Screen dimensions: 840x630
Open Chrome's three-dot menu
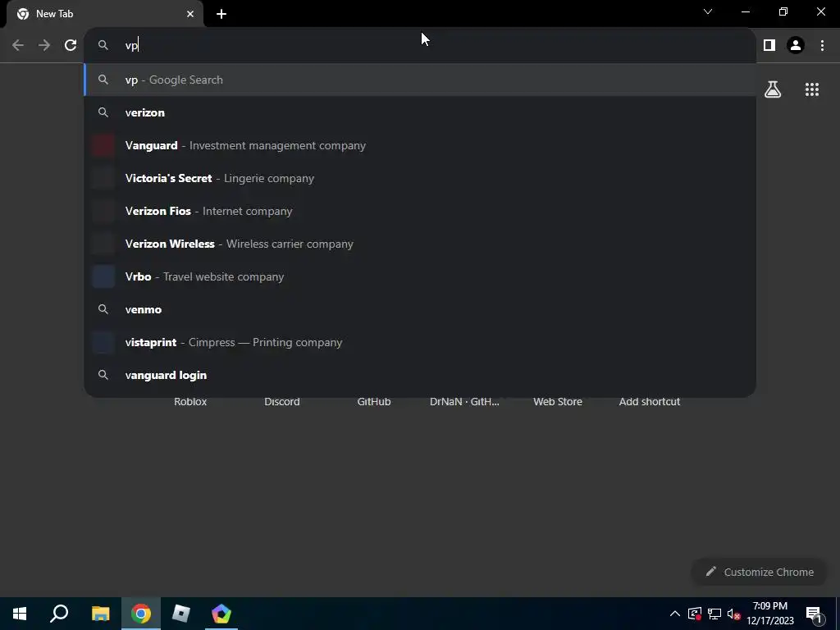(x=822, y=46)
